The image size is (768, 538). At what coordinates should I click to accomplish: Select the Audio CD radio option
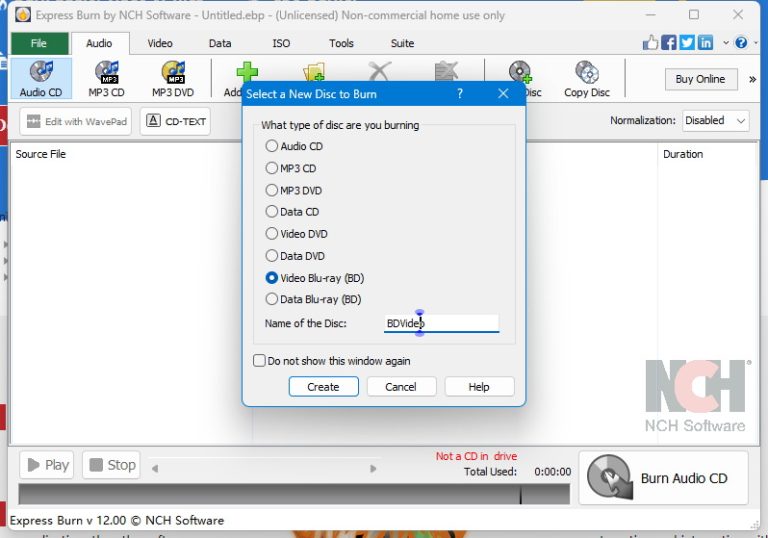272,146
